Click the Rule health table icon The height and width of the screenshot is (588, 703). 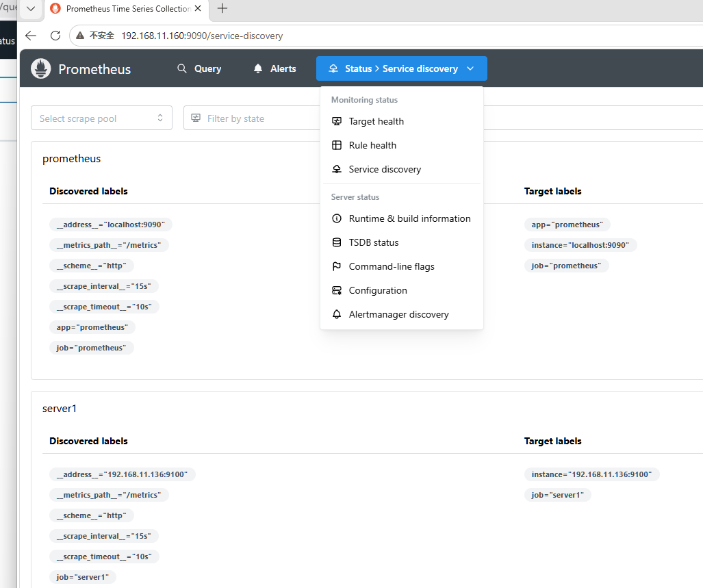tap(337, 145)
